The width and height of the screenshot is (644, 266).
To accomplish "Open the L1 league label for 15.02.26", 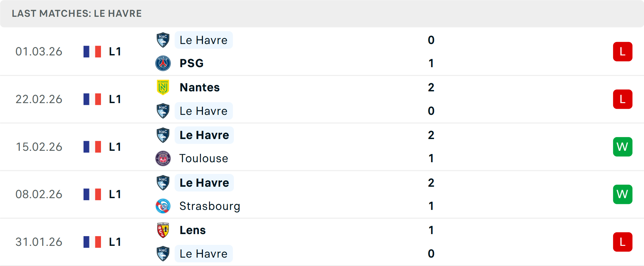I will click(114, 147).
